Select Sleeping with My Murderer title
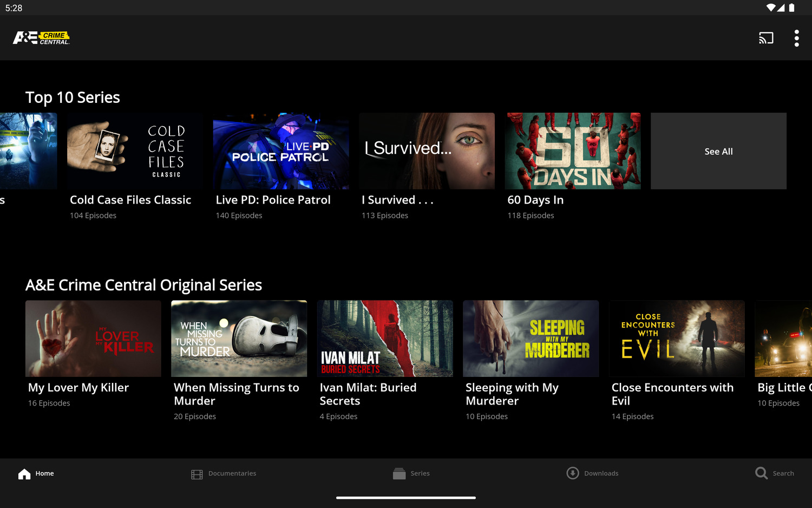812x508 pixels. coord(512,394)
